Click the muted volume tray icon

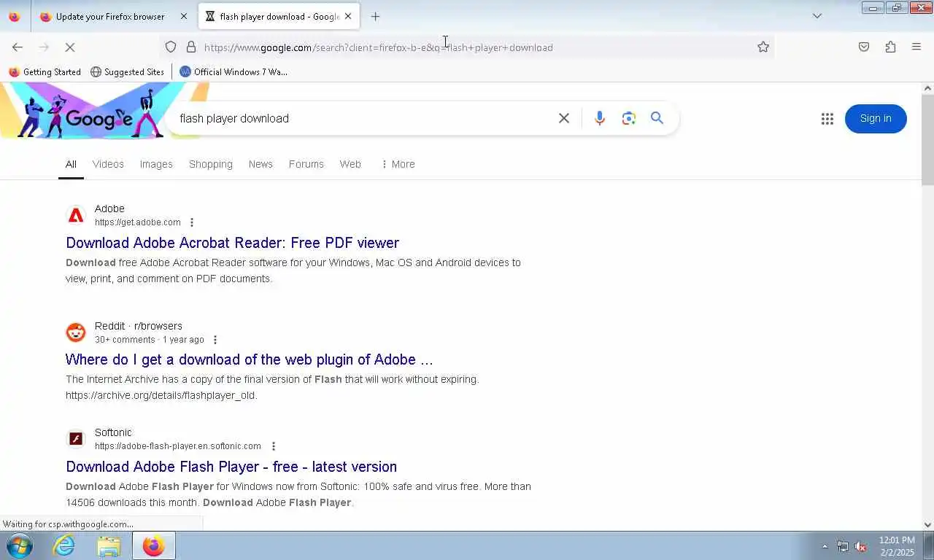pyautogui.click(x=861, y=546)
